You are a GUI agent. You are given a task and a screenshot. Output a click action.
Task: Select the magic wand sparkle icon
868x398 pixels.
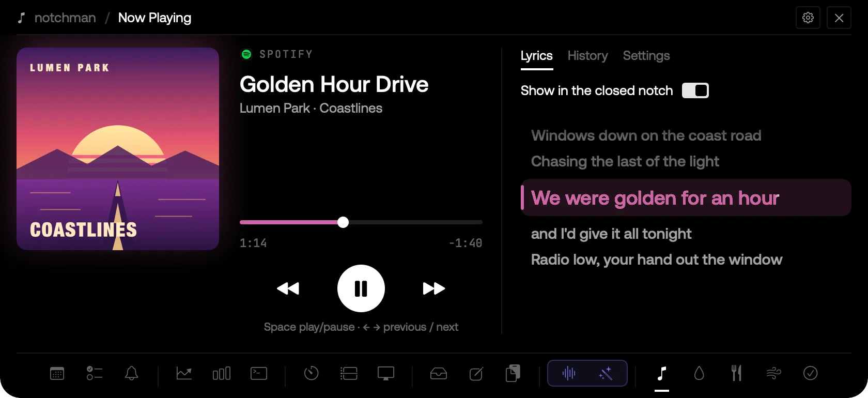click(606, 373)
